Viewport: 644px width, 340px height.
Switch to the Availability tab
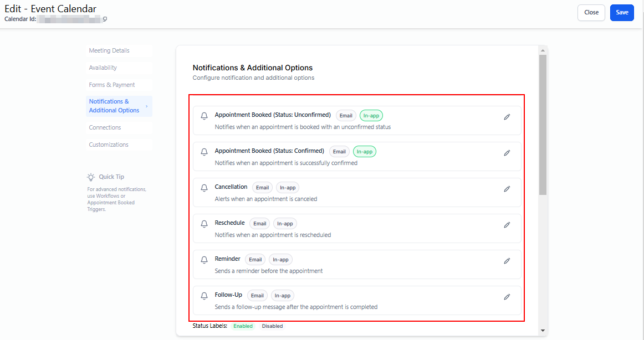point(103,68)
